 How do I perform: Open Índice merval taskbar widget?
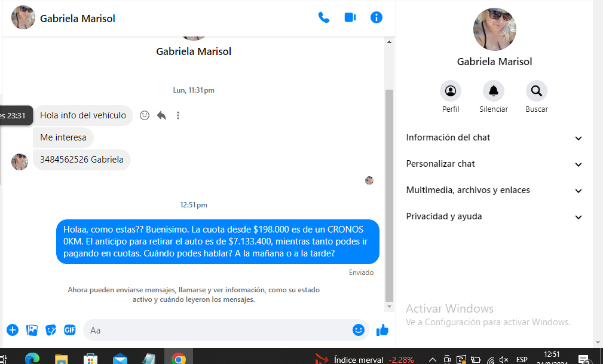tap(365, 359)
